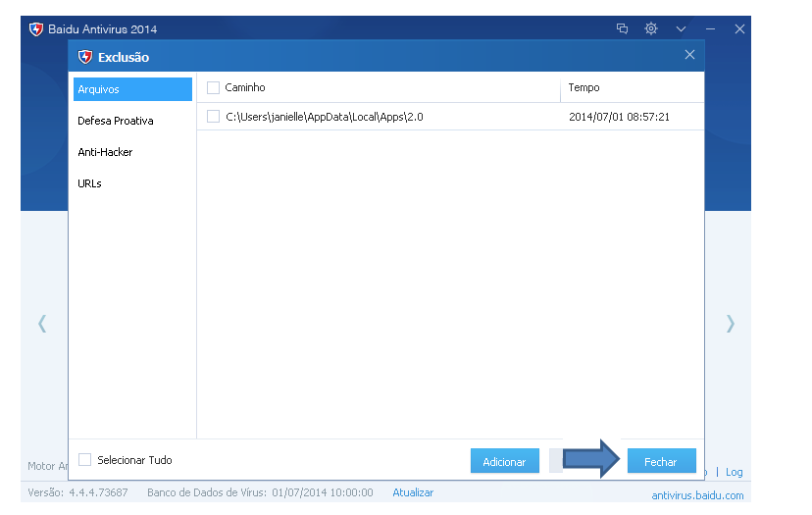The height and width of the screenshot is (515, 812).
Task: Click the Versão: 4.4.4.73687 status text
Action: point(77,492)
